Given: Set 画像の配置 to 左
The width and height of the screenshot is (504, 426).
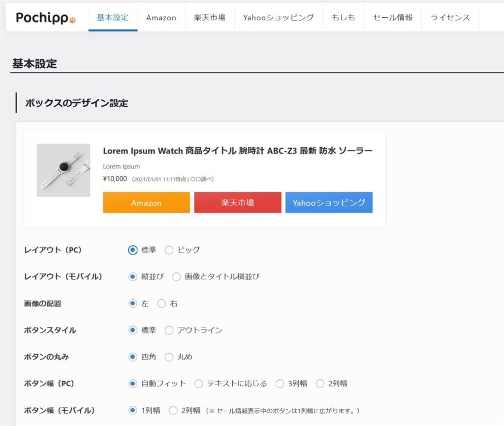Looking at the screenshot, I should 133,304.
